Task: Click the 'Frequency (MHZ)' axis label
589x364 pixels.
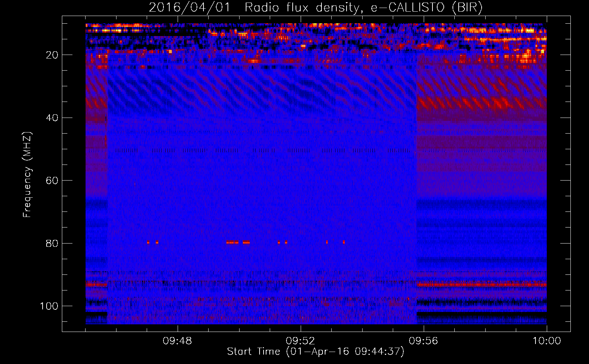Action: tap(28, 175)
